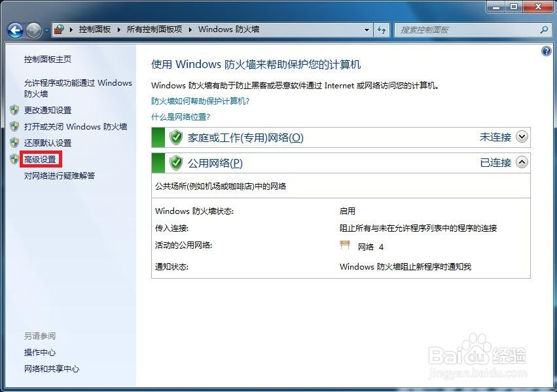Expand arrow after 控制面板 breadcrumb
The image size is (557, 392).
[x=118, y=30]
